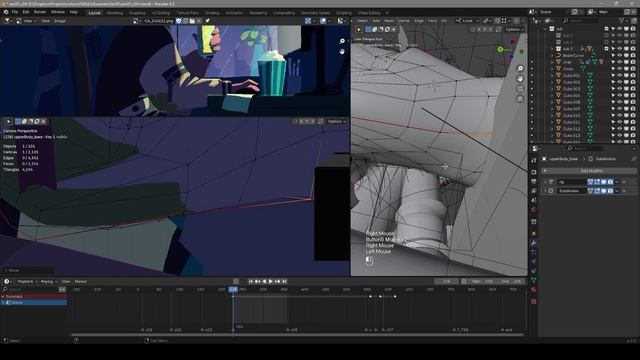
Task: Jump to timeline end button
Action: point(284,282)
